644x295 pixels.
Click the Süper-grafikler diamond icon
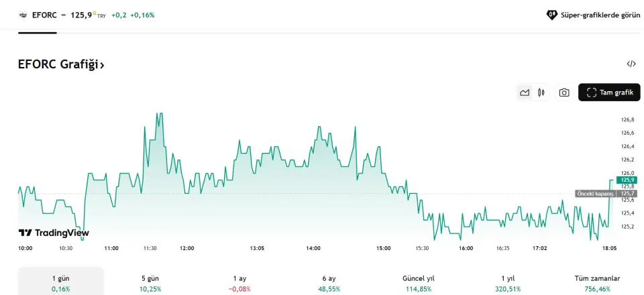click(552, 14)
